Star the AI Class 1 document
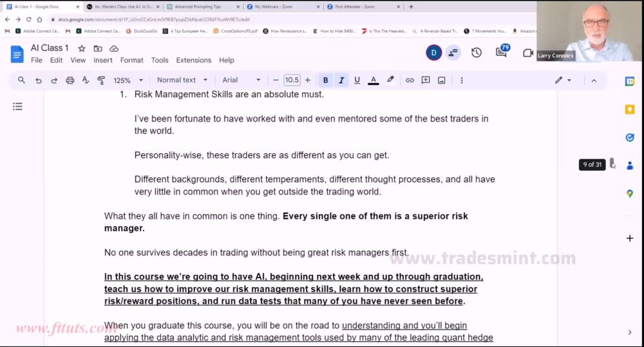Image resolution: width=644 pixels, height=347 pixels. (x=82, y=48)
